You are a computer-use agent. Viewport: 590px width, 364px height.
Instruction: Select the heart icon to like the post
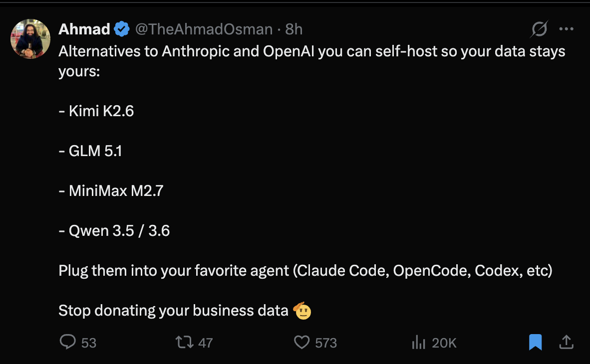[x=301, y=342]
